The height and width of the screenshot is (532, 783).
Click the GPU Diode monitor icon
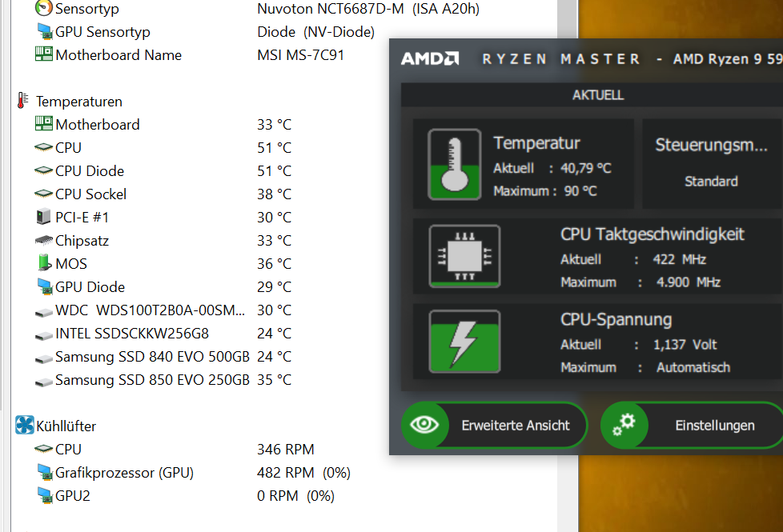point(45,286)
